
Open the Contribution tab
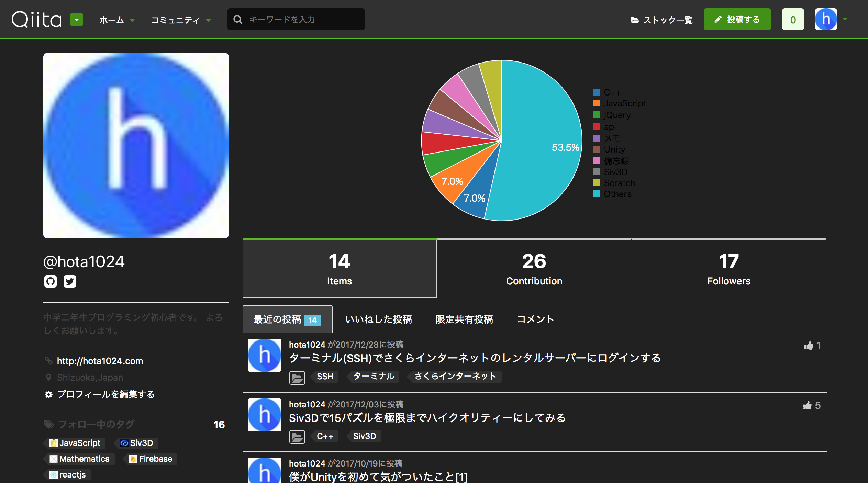[x=534, y=268]
